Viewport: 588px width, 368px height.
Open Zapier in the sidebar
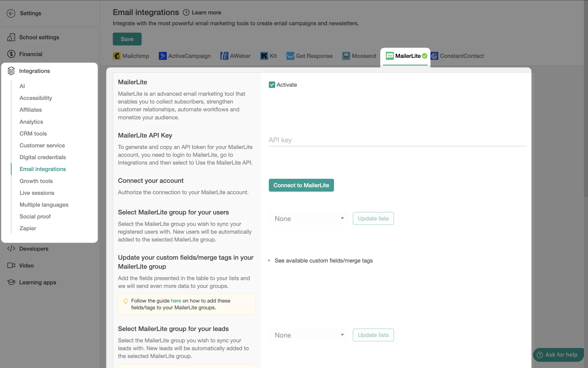pyautogui.click(x=28, y=228)
